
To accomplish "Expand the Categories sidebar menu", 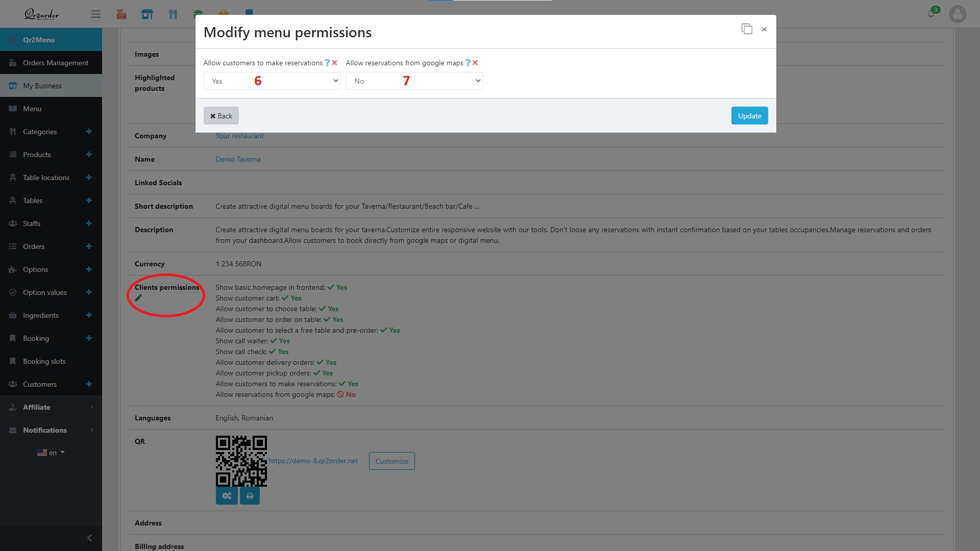I will click(89, 131).
